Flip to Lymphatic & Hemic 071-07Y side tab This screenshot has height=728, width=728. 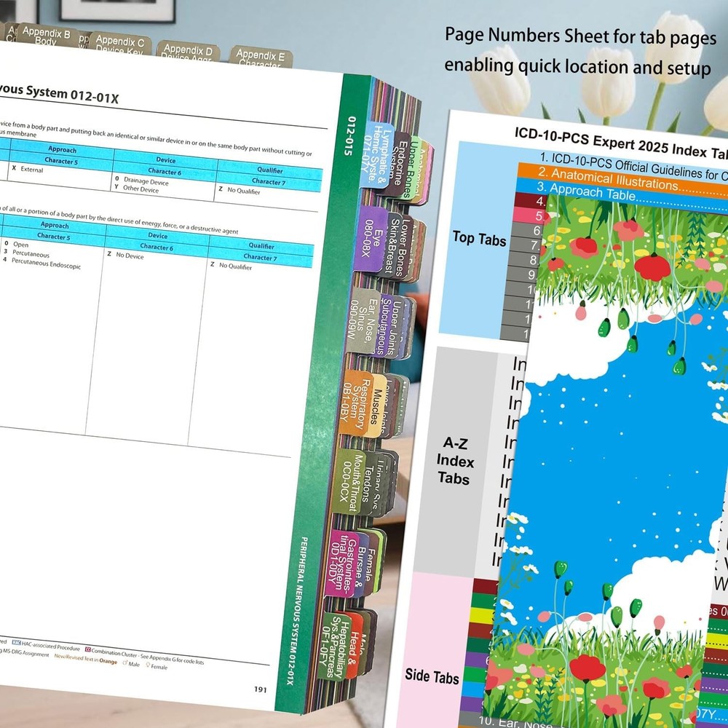pyautogui.click(x=376, y=155)
